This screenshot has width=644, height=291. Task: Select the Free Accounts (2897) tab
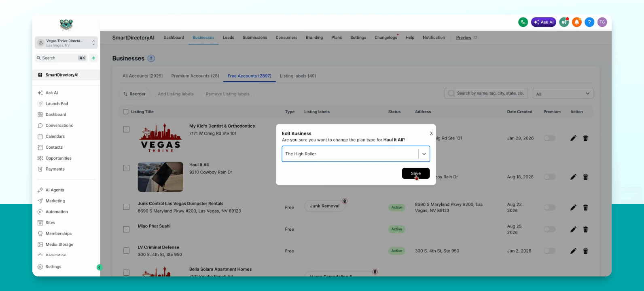pos(249,76)
